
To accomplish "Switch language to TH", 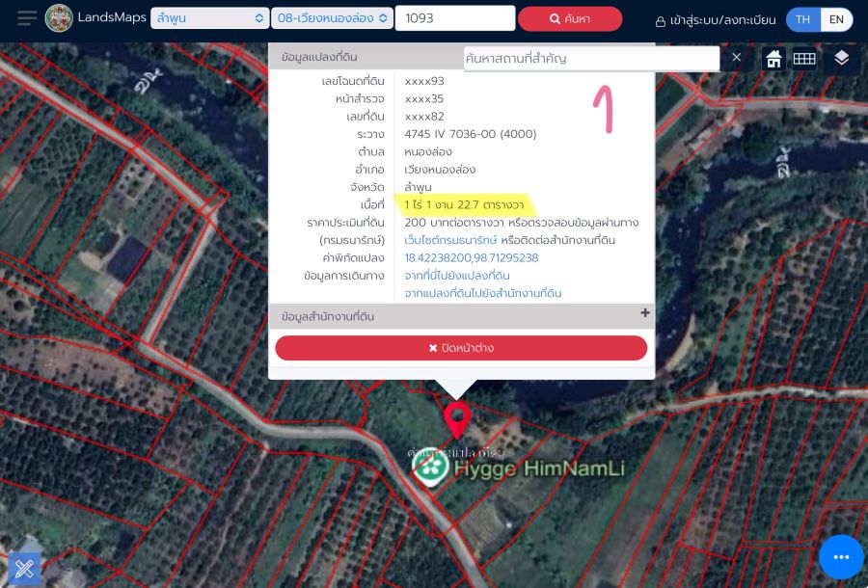I will click(802, 19).
